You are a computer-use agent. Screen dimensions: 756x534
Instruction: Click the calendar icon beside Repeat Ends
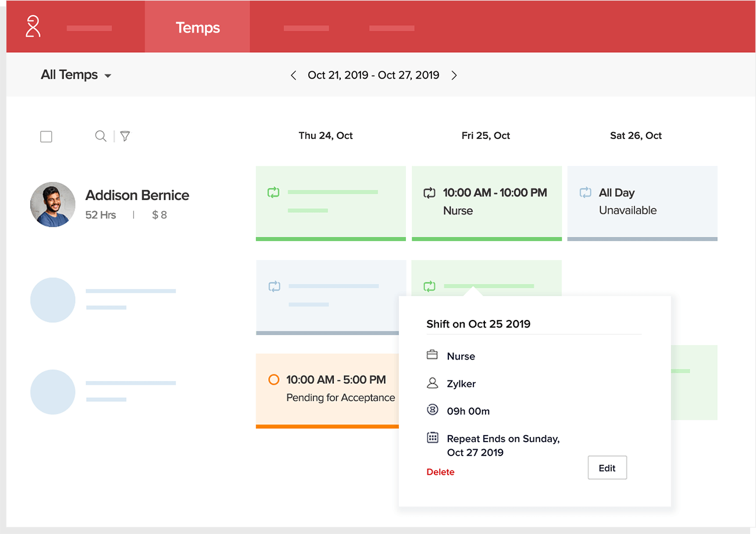[x=432, y=438]
